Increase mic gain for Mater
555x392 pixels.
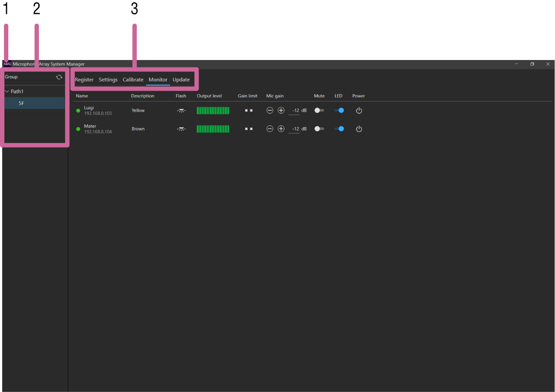click(281, 129)
